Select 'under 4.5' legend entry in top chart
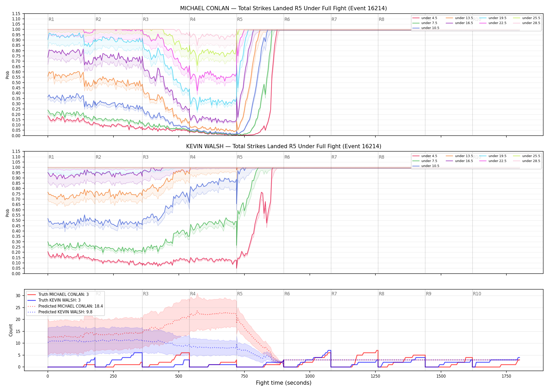The width and height of the screenshot is (549, 392). [425, 18]
